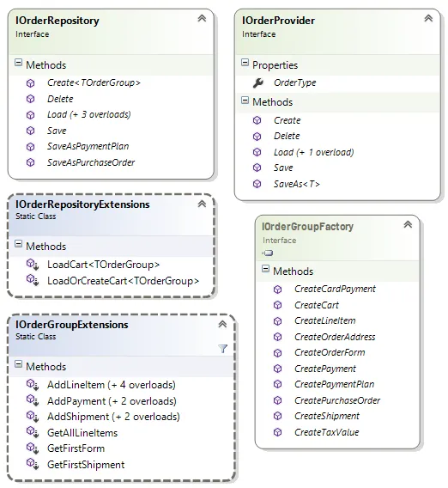Select SaveAsPurchaseOrder method name

click(91, 162)
